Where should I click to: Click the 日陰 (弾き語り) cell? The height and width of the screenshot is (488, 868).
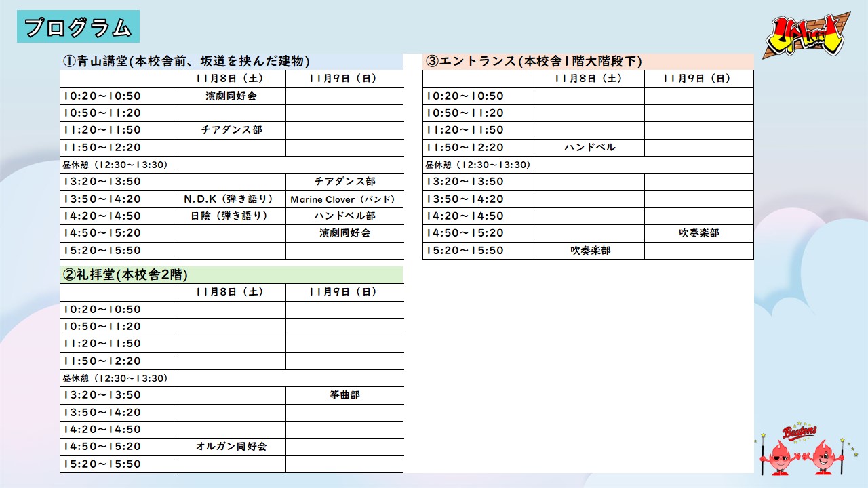(231, 216)
